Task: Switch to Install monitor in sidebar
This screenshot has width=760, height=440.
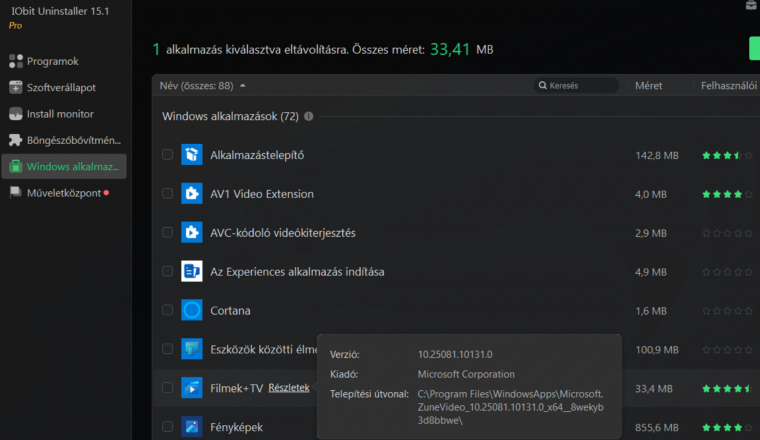Action: pyautogui.click(x=58, y=114)
